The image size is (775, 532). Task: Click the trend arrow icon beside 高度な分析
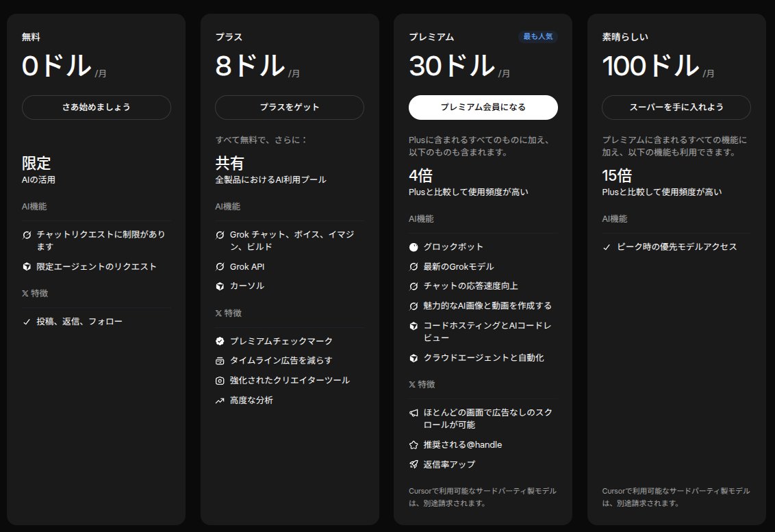[220, 401]
